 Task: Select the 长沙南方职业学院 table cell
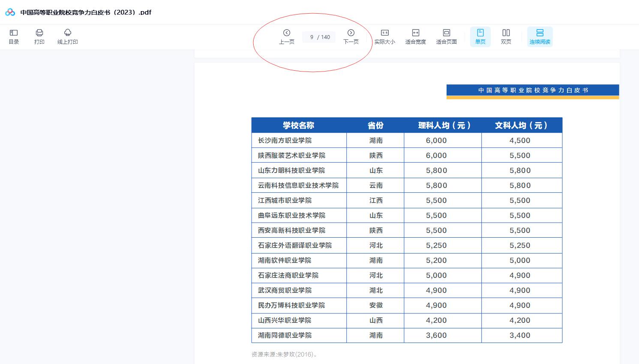point(285,140)
